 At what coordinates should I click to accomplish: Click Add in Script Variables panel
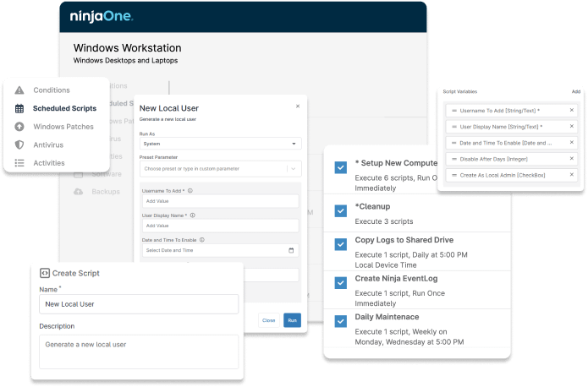click(575, 91)
